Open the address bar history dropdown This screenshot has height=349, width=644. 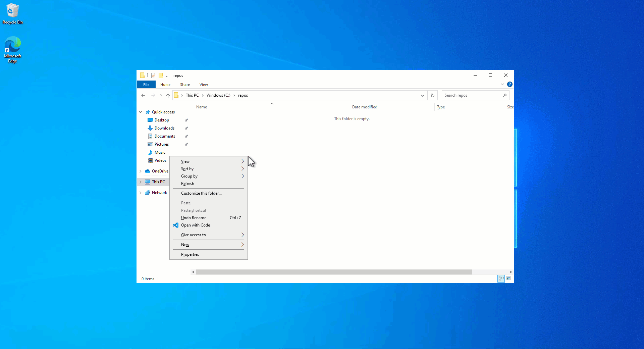pyautogui.click(x=422, y=95)
